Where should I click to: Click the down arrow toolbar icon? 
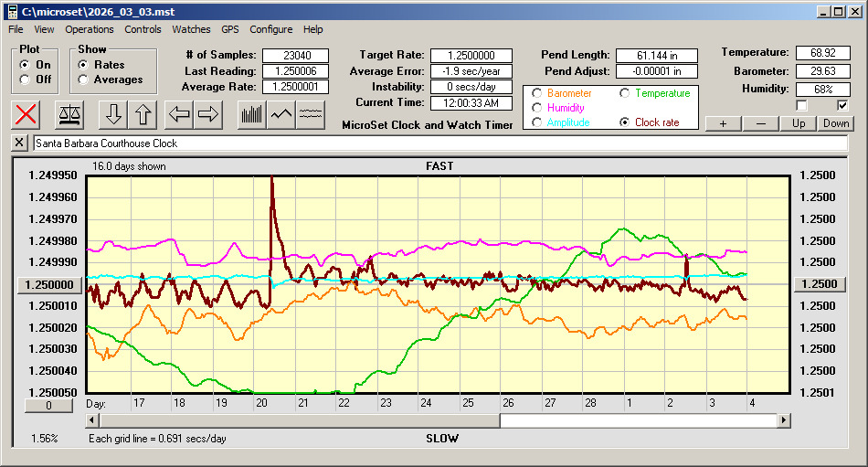click(113, 114)
